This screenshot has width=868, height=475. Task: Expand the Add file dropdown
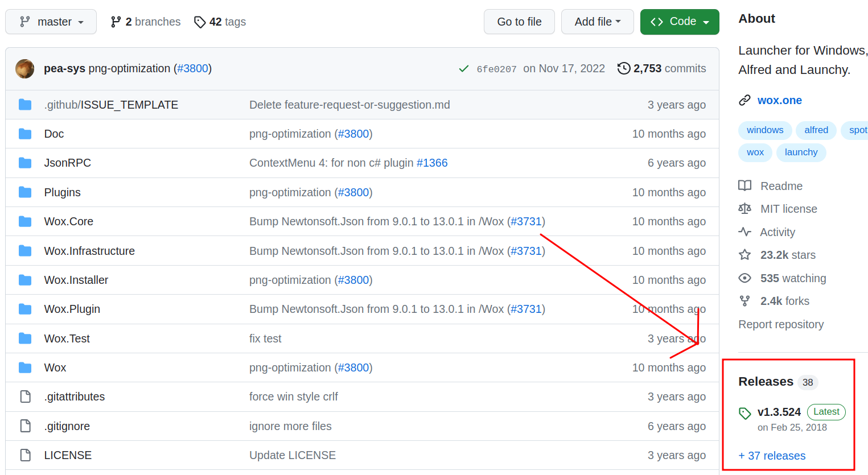597,22
